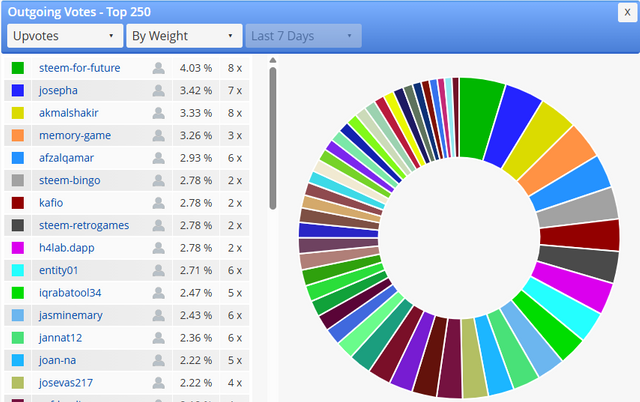Click the 2.71 % weight for entity01
The height and width of the screenshot is (402, 640).
click(x=196, y=270)
